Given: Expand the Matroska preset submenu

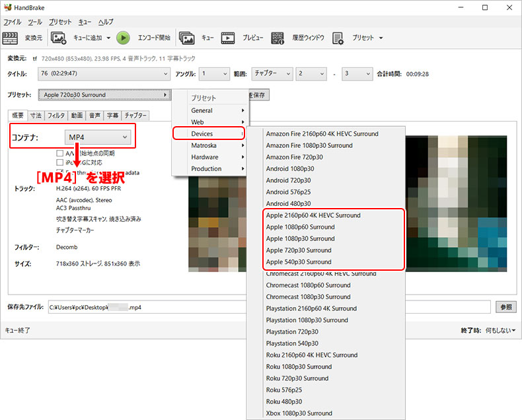Looking at the screenshot, I should point(210,145).
